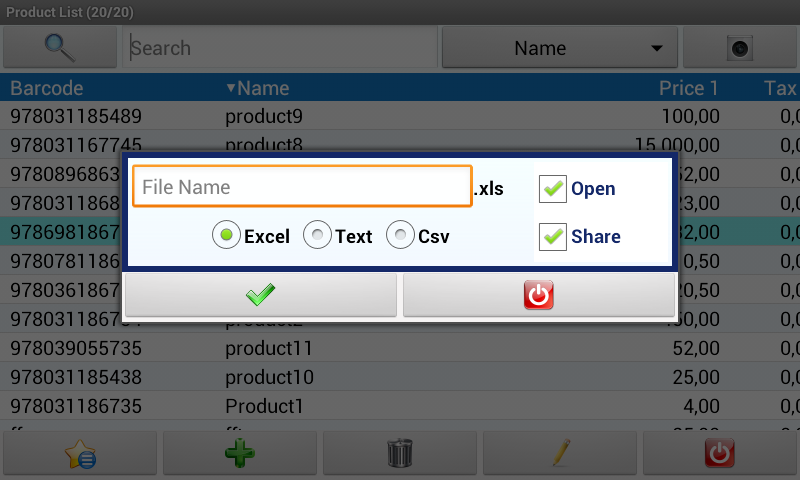Click the Product List (20/20) title
The image size is (800, 480).
[70, 12]
